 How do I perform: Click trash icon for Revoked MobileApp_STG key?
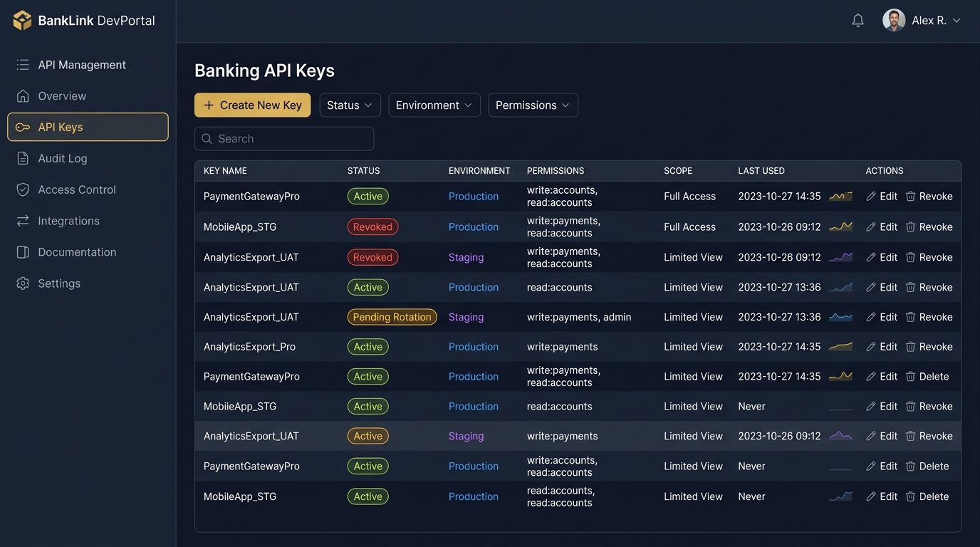coord(910,227)
